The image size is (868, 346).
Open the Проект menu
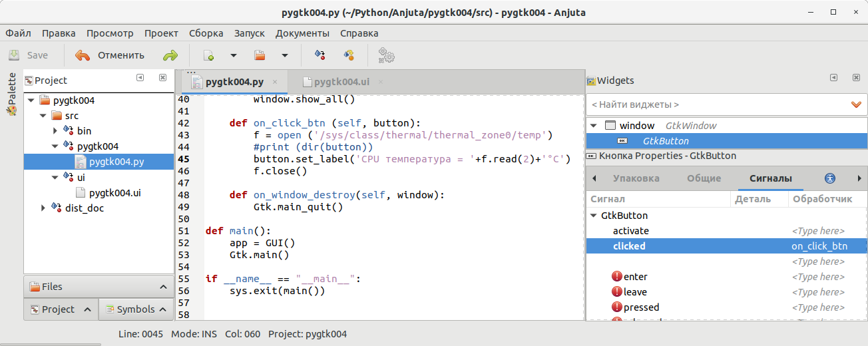point(161,33)
